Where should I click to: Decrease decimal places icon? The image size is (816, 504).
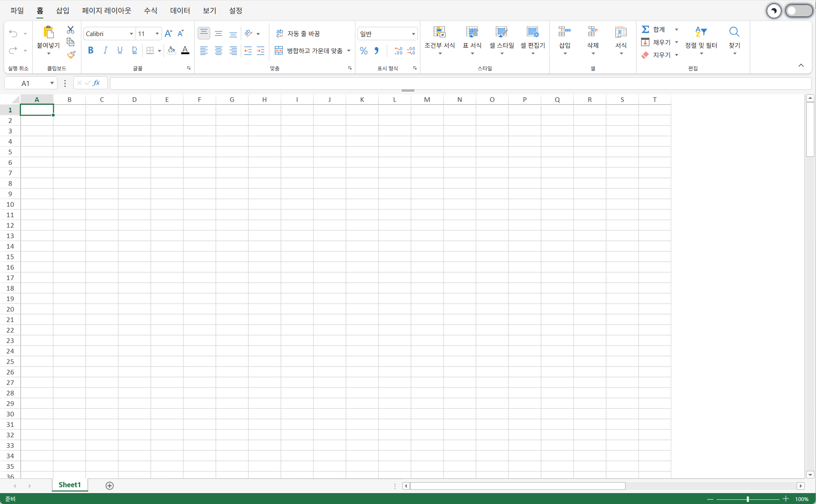coord(412,51)
